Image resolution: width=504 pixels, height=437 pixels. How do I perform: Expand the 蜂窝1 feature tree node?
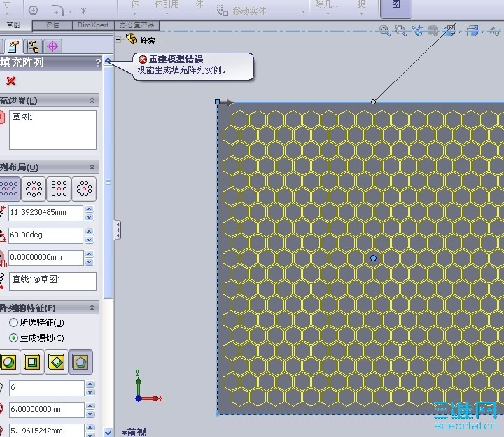[x=118, y=39]
